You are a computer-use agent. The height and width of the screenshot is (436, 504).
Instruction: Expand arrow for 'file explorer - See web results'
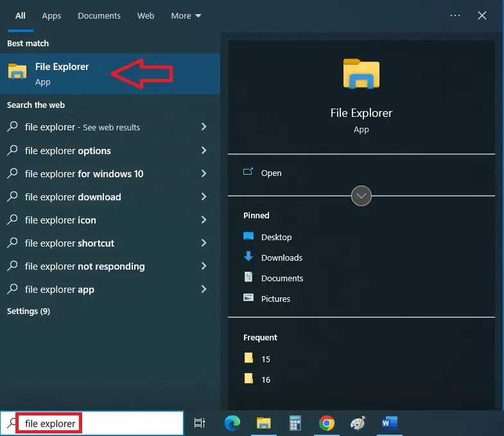204,126
